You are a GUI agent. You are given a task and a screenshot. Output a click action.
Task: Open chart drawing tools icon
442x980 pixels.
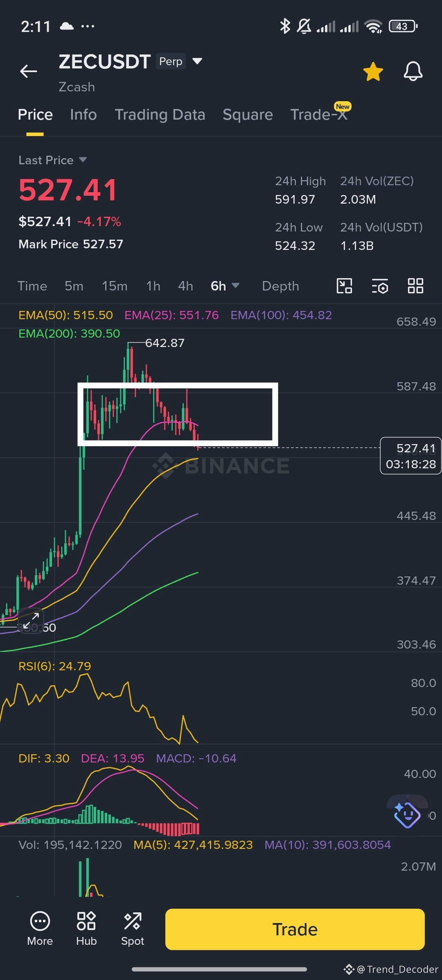point(344,286)
